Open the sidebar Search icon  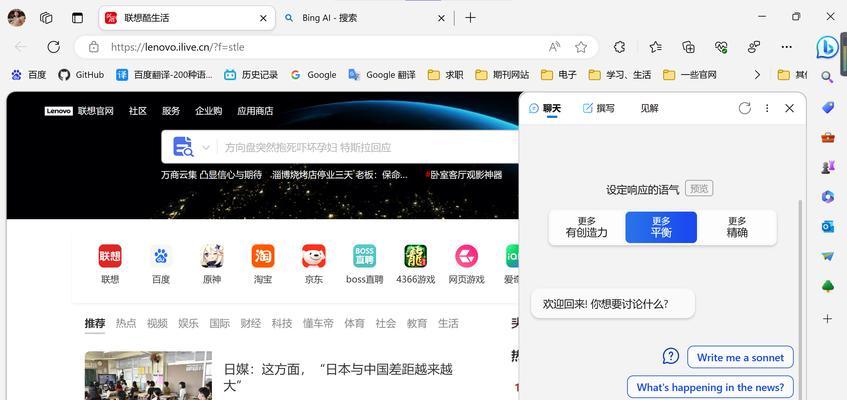tap(827, 77)
